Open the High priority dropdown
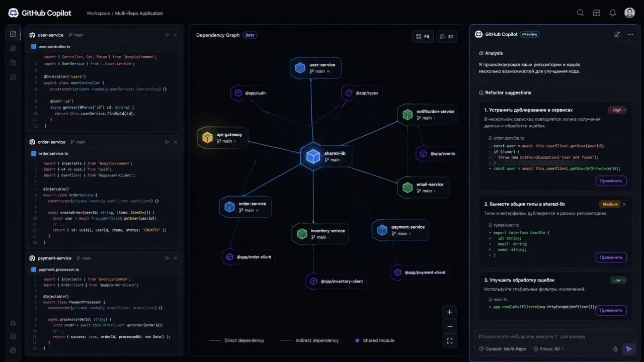 [618, 110]
